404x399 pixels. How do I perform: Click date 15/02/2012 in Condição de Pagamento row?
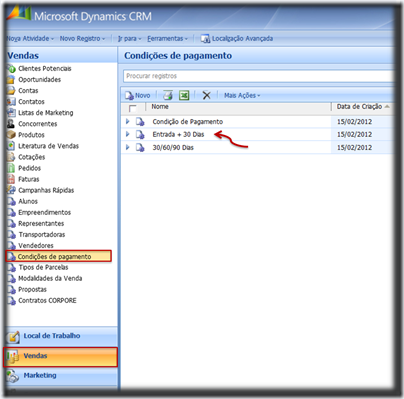click(354, 122)
